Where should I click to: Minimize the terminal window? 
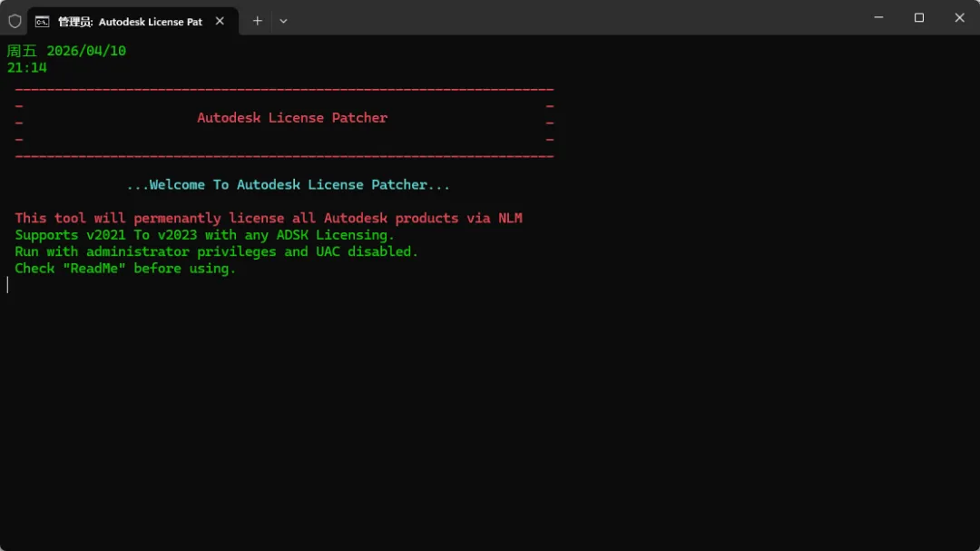[878, 17]
